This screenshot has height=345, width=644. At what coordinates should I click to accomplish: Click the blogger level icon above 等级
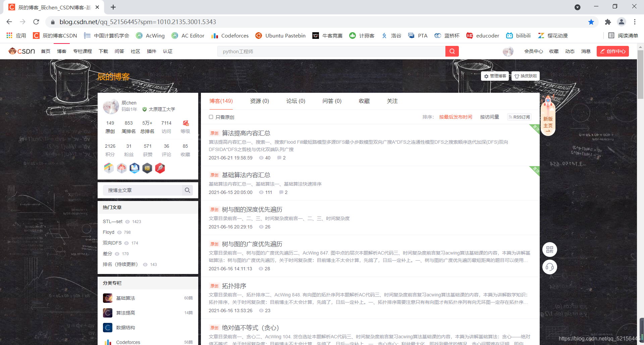point(185,123)
